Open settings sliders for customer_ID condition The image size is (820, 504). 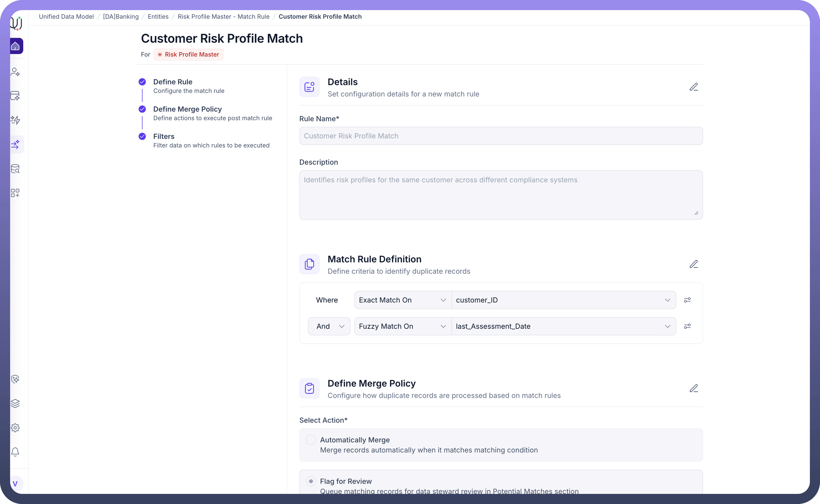click(687, 300)
